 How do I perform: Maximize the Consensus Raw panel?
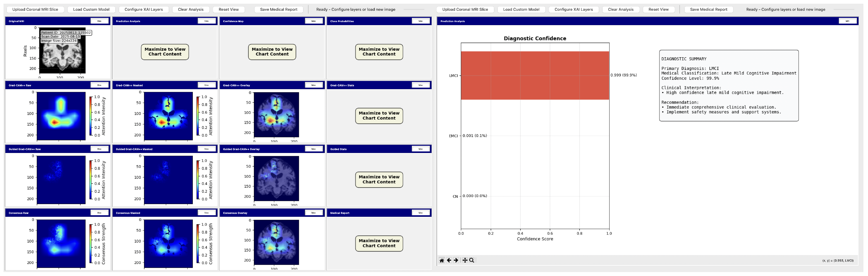point(99,213)
